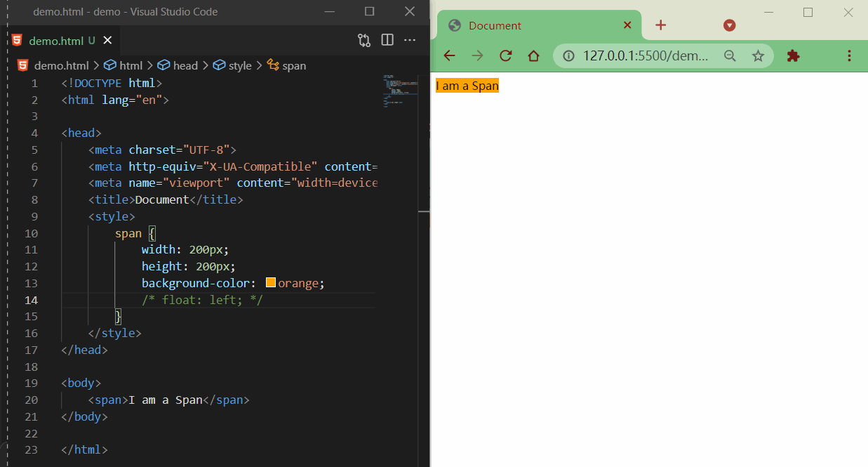The width and height of the screenshot is (868, 467).
Task: Maximize the Visual Studio Code window
Action: click(x=370, y=11)
